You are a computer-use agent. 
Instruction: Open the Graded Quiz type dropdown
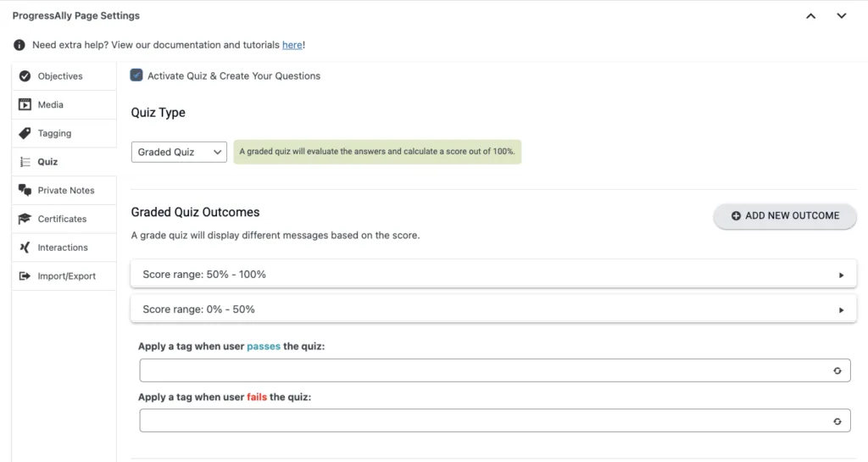click(179, 152)
